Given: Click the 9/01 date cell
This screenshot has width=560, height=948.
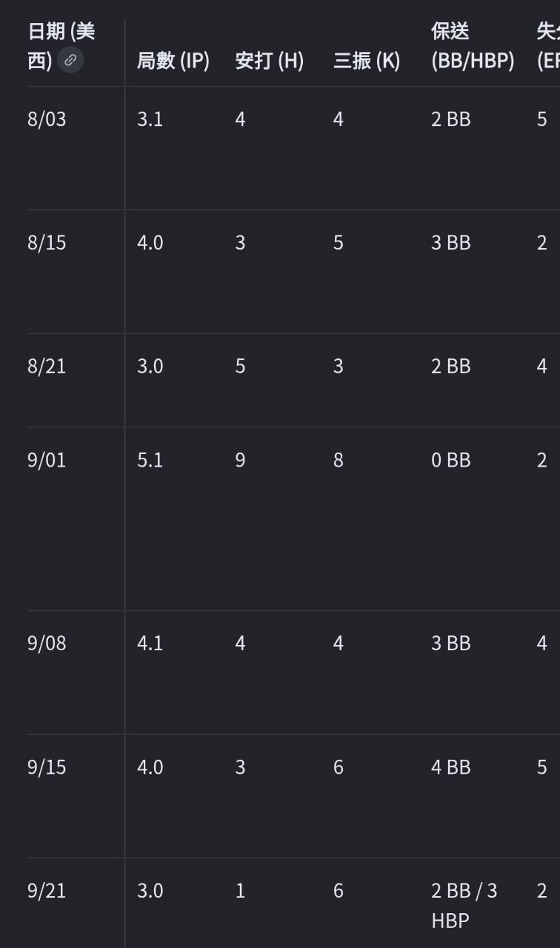Looking at the screenshot, I should tap(47, 460).
